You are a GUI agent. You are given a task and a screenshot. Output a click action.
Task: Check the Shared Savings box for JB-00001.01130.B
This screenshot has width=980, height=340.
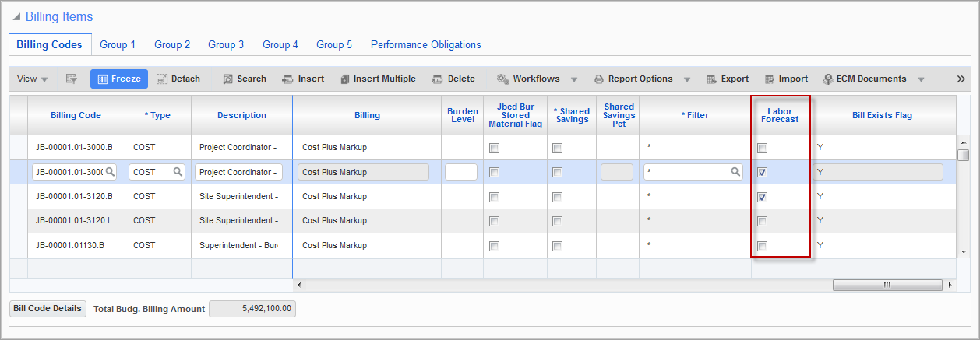(557, 246)
